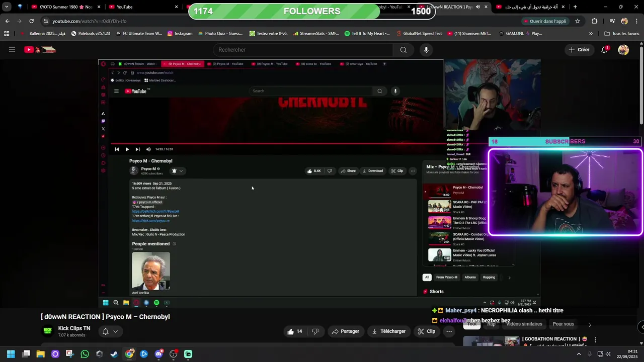Open the Chrome profile avatar in toolbar

point(624,21)
